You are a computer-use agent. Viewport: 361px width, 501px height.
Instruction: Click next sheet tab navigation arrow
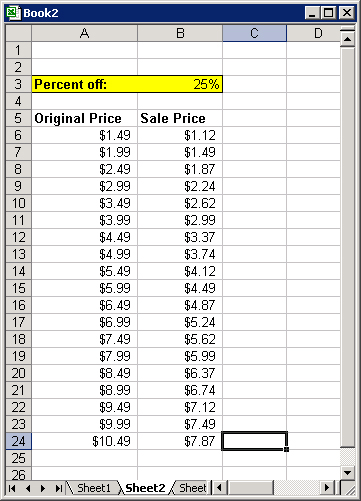coord(43,488)
